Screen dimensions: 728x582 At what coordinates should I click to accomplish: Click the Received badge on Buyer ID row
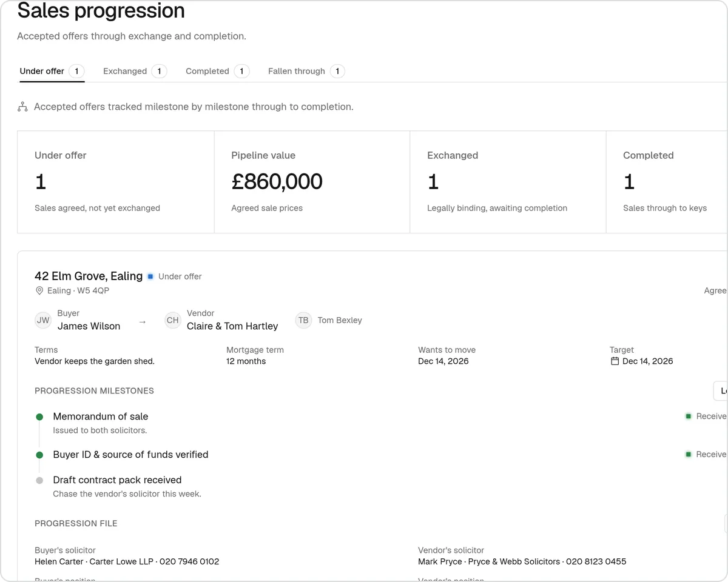point(706,455)
